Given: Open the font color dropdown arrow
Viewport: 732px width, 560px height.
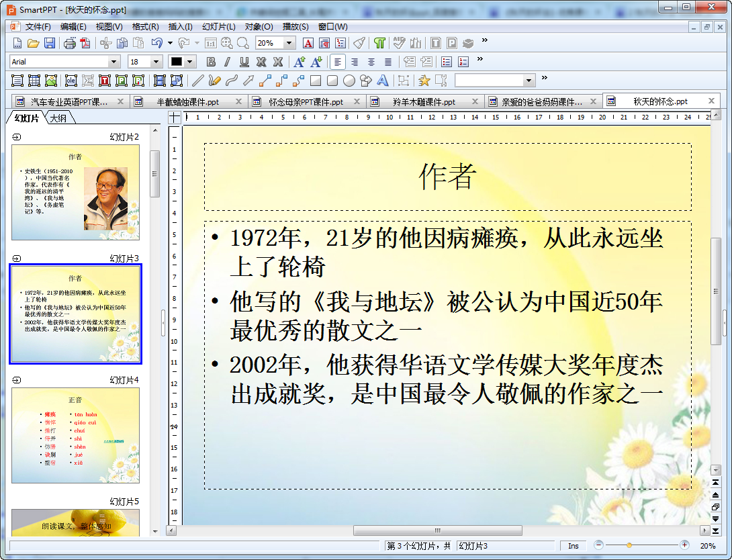Looking at the screenshot, I should (189, 62).
